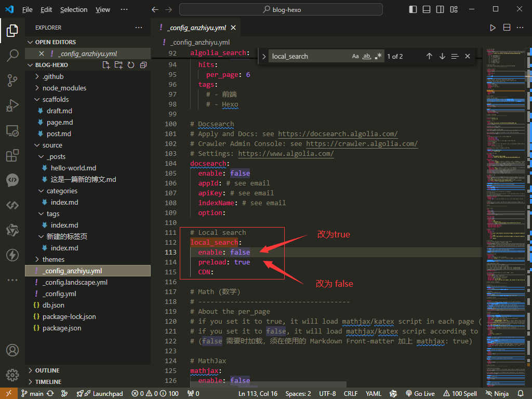Open the Source Control view

coord(12,81)
